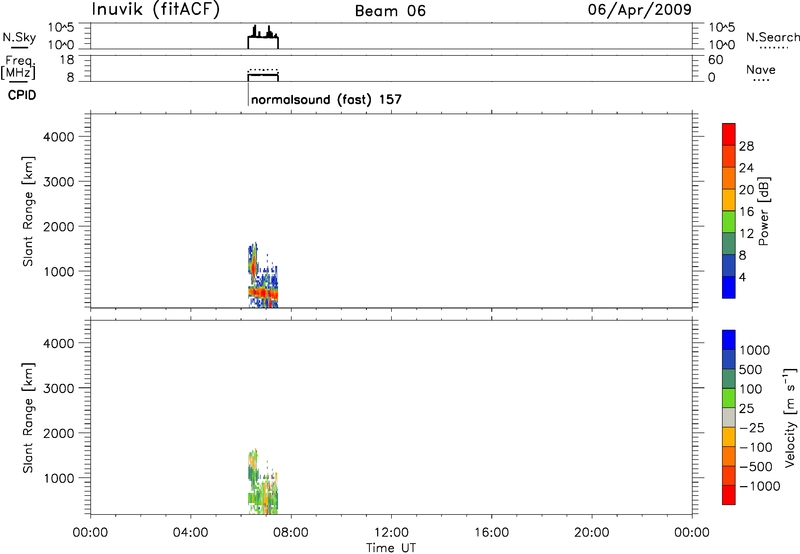Click the '16:00' time axis label
The height and width of the screenshot is (554, 800).
click(491, 533)
